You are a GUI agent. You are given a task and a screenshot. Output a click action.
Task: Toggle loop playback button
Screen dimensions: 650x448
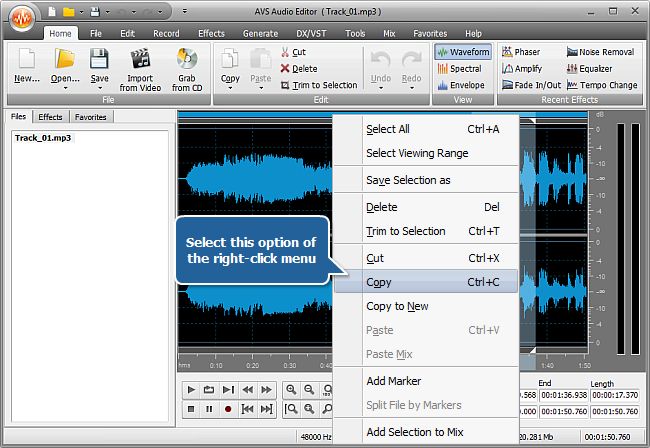pos(209,390)
